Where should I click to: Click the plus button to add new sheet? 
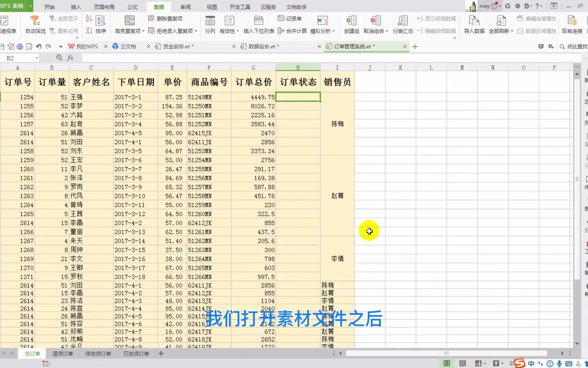click(160, 353)
